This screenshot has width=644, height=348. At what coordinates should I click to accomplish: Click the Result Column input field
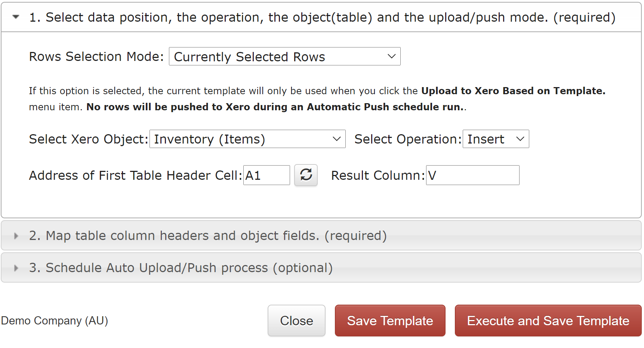click(x=472, y=175)
